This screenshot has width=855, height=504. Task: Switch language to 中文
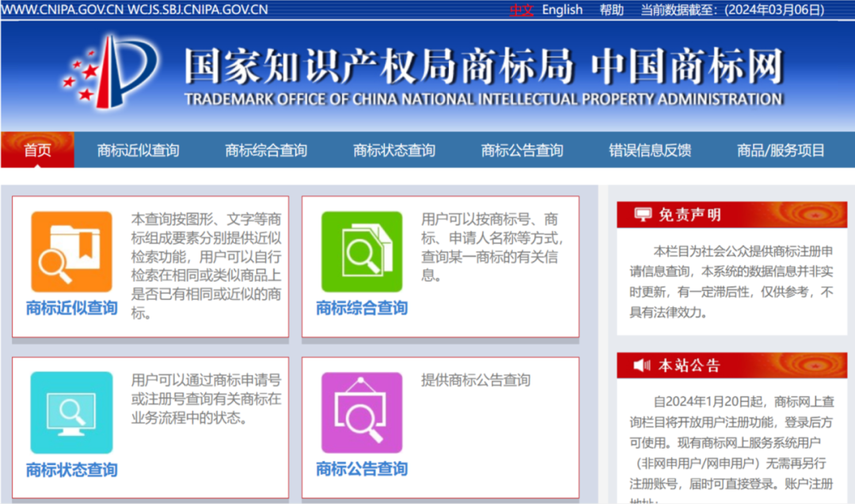pyautogui.click(x=521, y=9)
